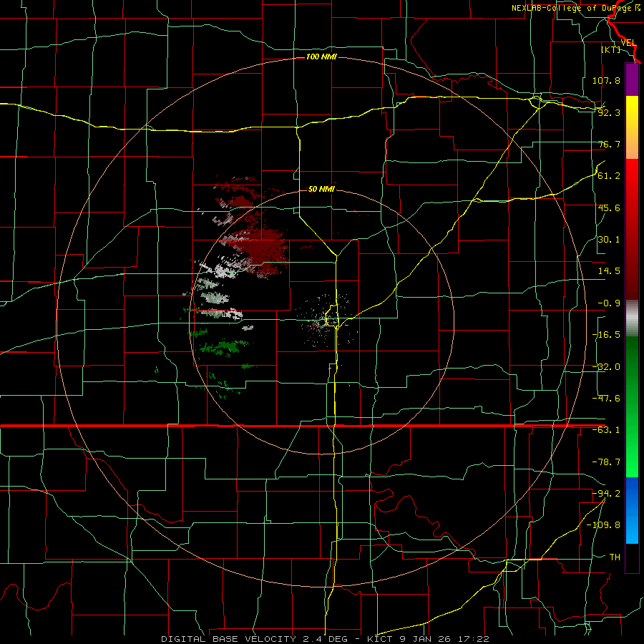Viewport: 644px width, 644px height.
Task: Click the VEL legend title
Action: [628, 43]
